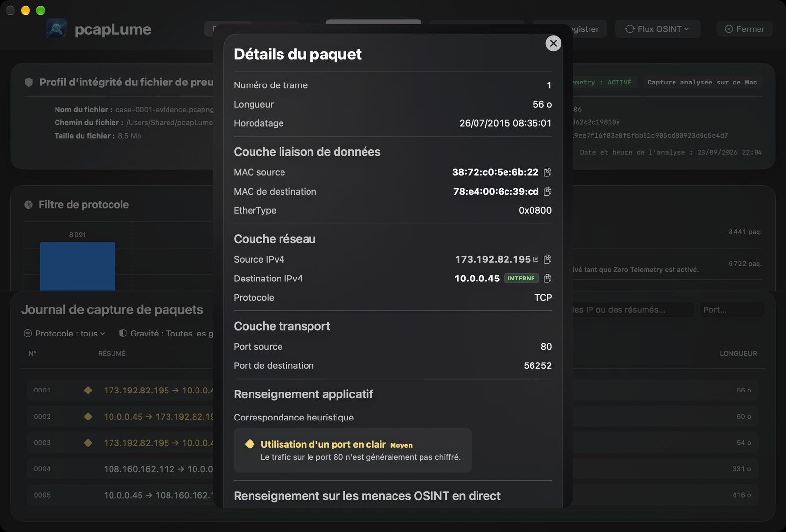Viewport: 786px width, 532px height.
Task: Click the EtherType value 0x0800
Action: click(x=535, y=210)
